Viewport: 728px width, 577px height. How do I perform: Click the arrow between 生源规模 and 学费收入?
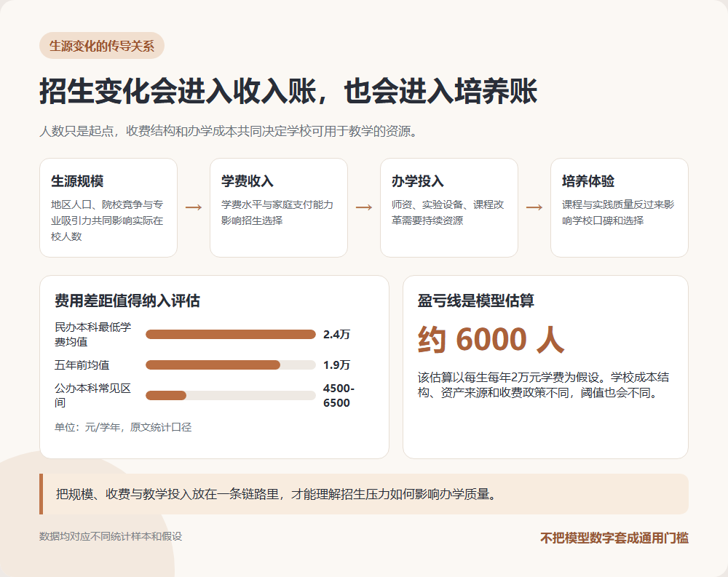tap(194, 207)
